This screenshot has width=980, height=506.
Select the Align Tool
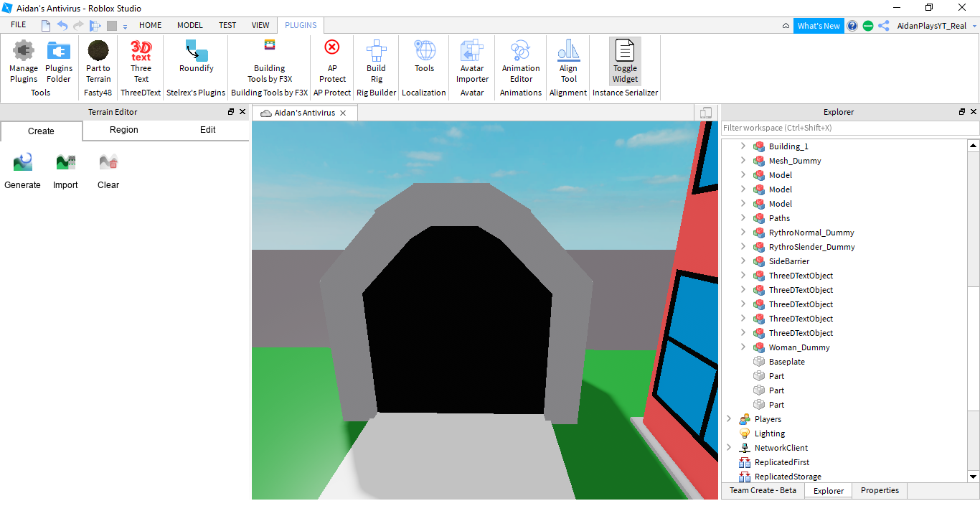(569, 62)
